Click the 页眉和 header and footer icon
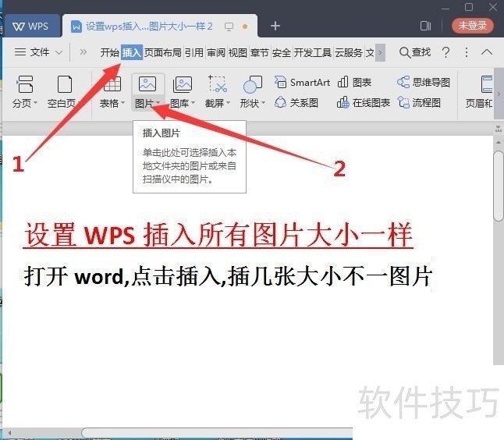The image size is (504, 440). coord(487,84)
